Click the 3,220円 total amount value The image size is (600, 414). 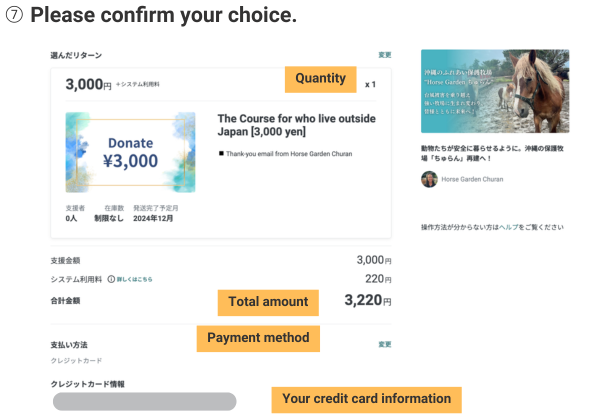click(x=367, y=300)
